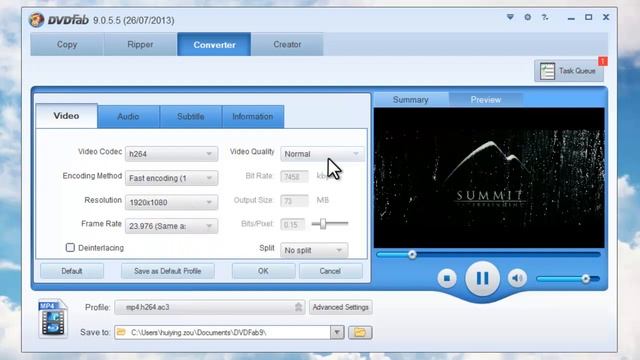Expand the Encoding Method dropdown
Image resolution: width=640 pixels, height=360 pixels.
(171, 178)
